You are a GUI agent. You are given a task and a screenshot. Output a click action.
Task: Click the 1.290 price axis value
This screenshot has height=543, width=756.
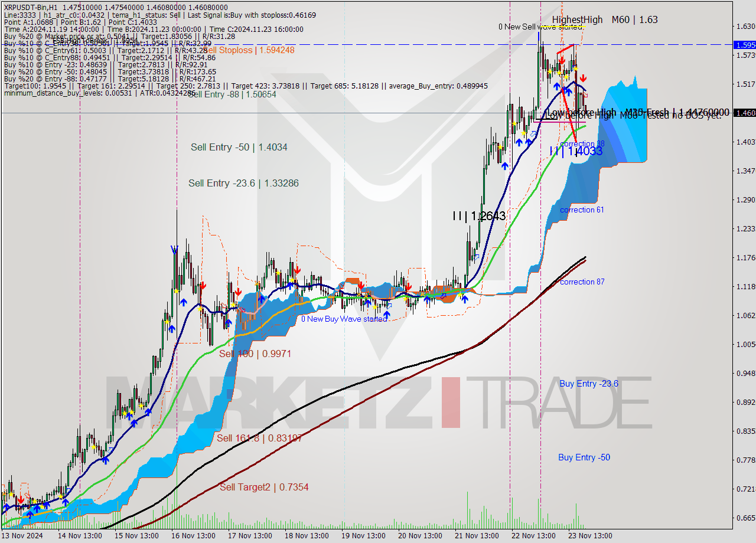745,200
